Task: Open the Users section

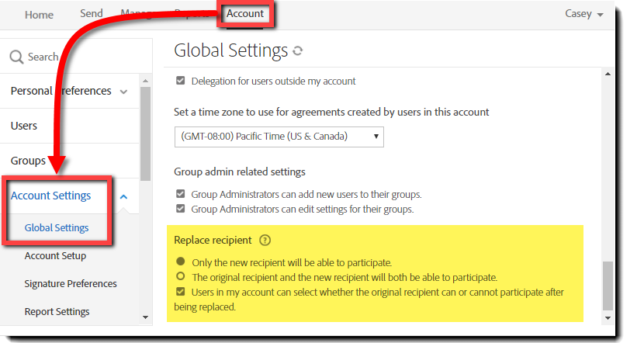Action: click(24, 126)
